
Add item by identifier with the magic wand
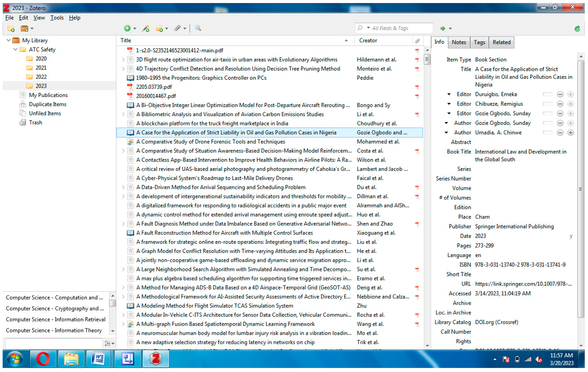pos(146,28)
